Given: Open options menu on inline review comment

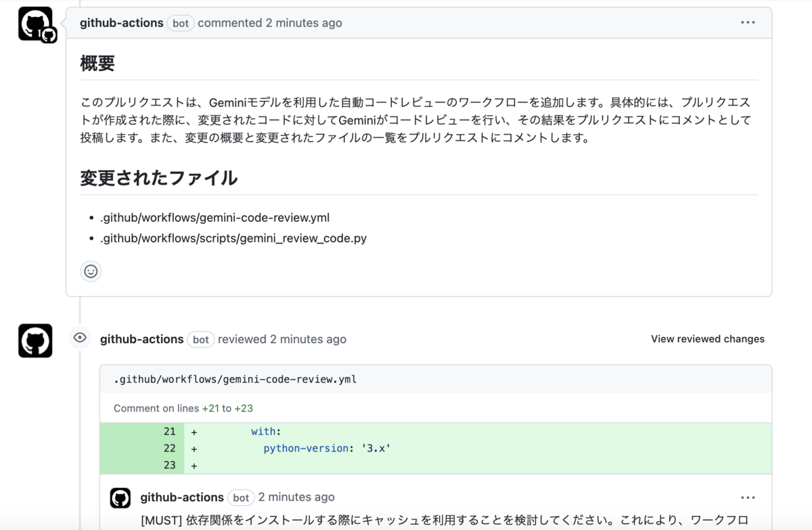Looking at the screenshot, I should (x=748, y=498).
